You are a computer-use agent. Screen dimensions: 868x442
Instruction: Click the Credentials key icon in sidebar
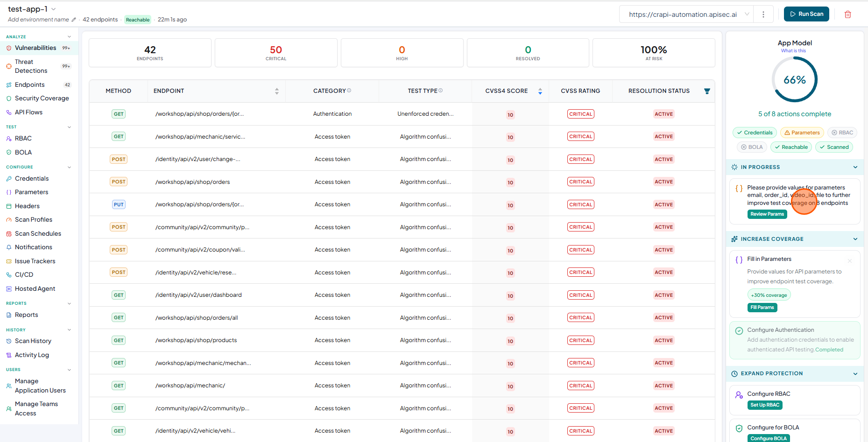[9, 179]
